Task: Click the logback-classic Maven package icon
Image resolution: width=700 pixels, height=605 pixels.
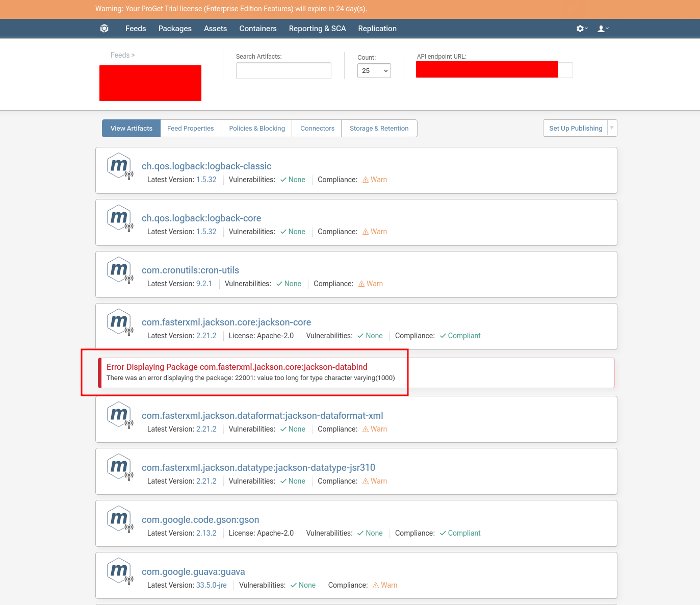Action: pos(120,166)
